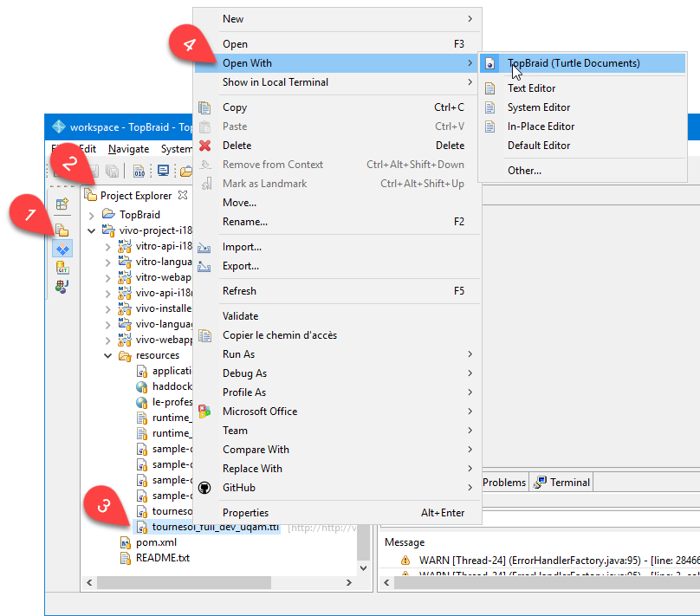Choose Copy in the context menu
Image resolution: width=700 pixels, height=616 pixels.
338,107
